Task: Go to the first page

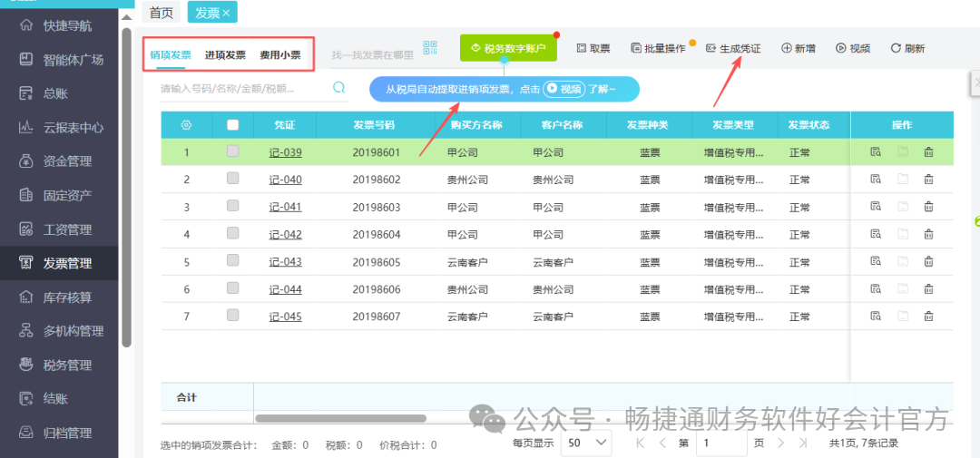Action: coord(640,443)
